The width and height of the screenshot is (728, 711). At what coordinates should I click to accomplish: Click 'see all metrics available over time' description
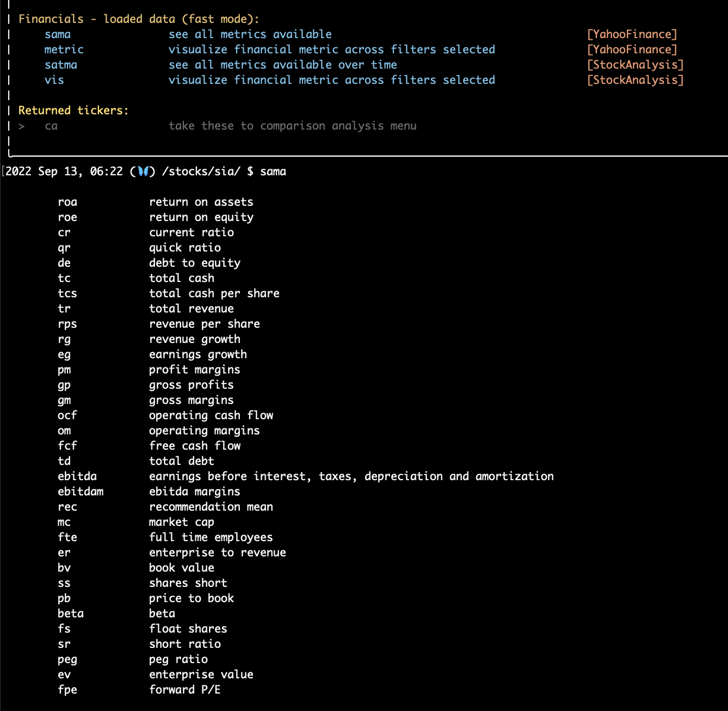[x=283, y=65]
